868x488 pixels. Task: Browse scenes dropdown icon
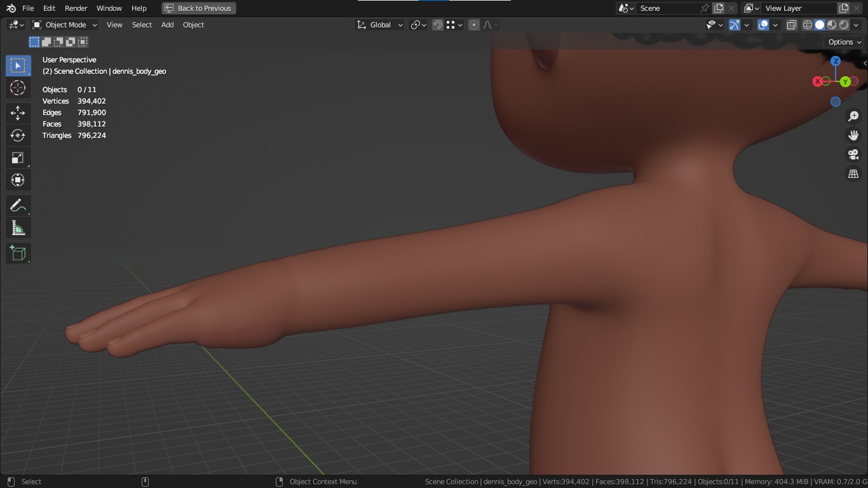627,8
